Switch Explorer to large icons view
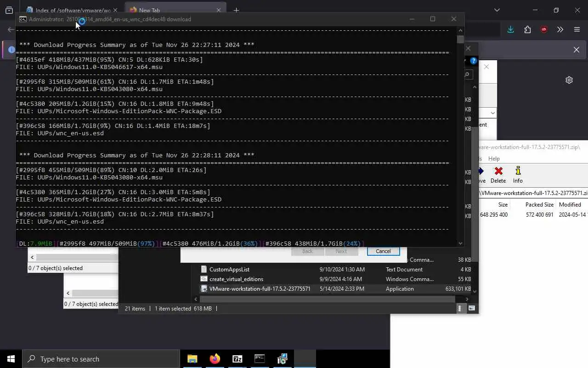Screen dimensions: 588x368 pyautogui.click(x=471, y=309)
